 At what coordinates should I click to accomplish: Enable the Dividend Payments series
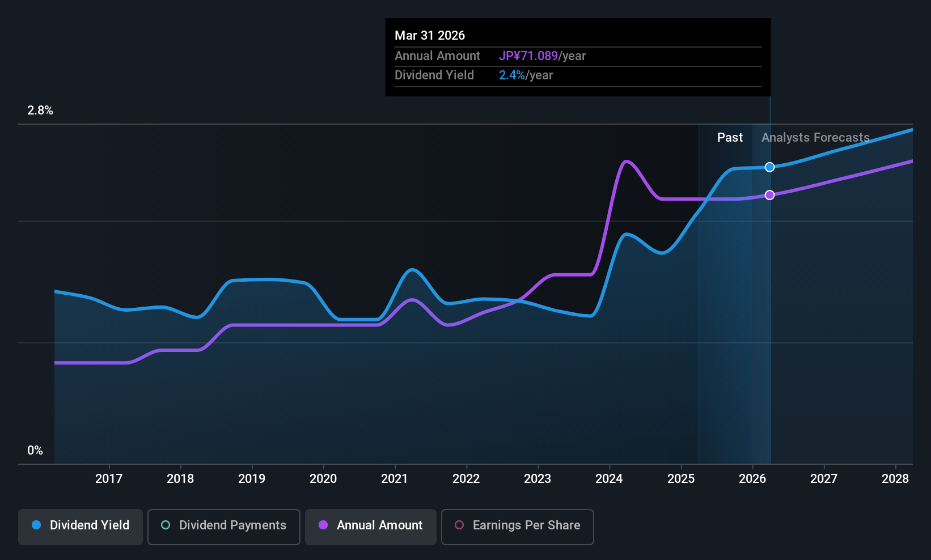tap(224, 527)
